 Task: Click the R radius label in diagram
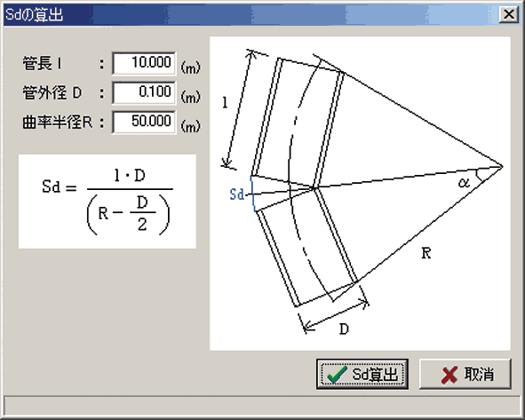[x=426, y=253]
